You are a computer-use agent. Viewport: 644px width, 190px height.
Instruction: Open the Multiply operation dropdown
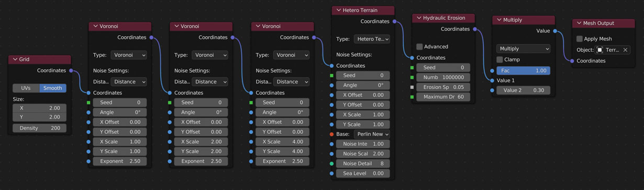523,49
